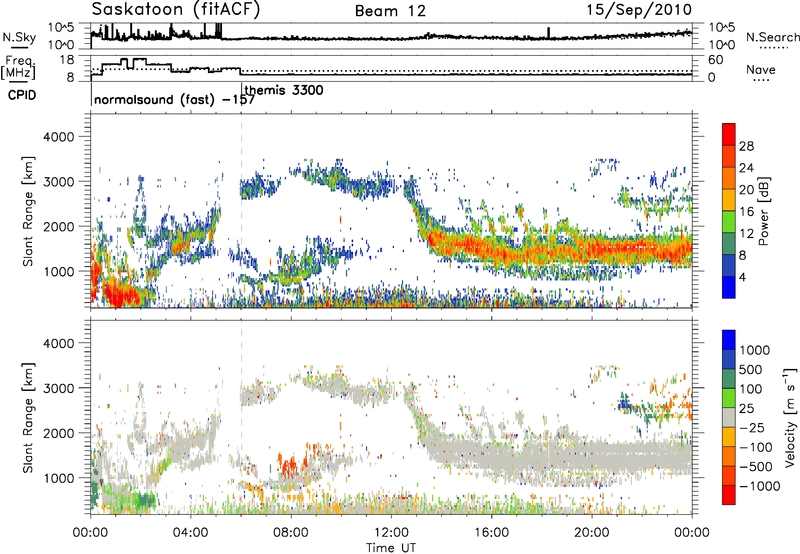Image resolution: width=800 pixels, height=554 pixels.
Task: Click the 'CPID' row label
Action: tap(21, 95)
